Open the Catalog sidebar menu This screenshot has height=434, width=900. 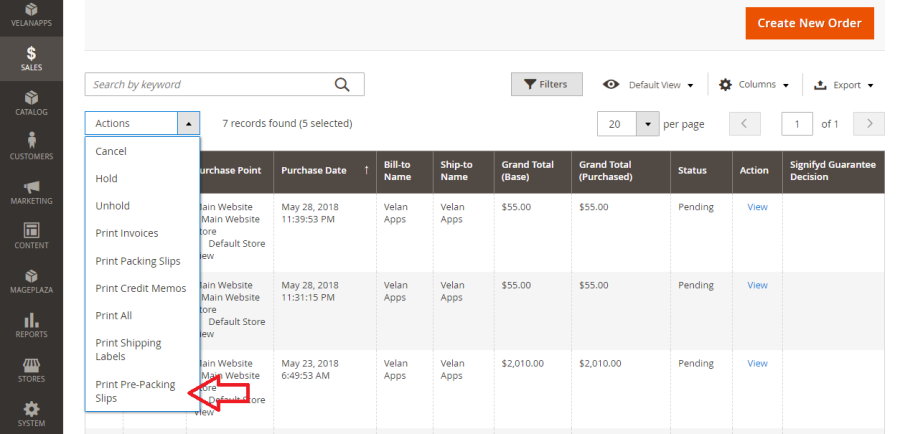click(31, 103)
